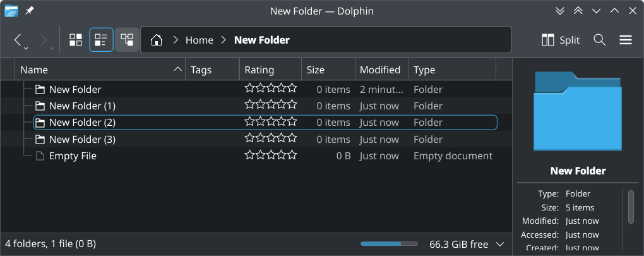Open the search tool
This screenshot has height=256, width=644.
click(x=600, y=40)
